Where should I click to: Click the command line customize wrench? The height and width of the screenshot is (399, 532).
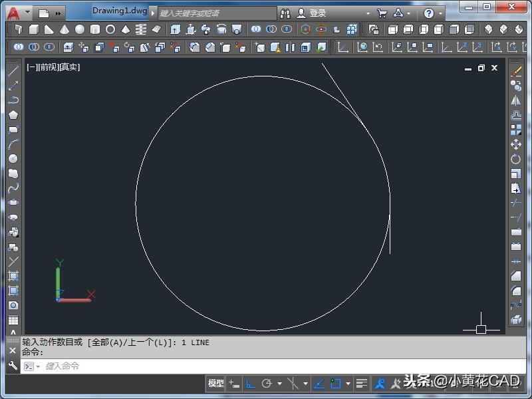13,366
